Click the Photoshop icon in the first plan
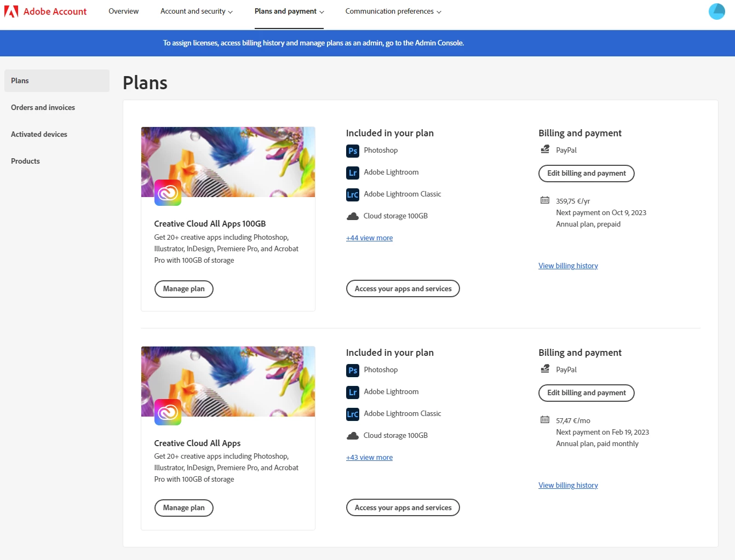Image resolution: width=735 pixels, height=560 pixels. tap(353, 151)
